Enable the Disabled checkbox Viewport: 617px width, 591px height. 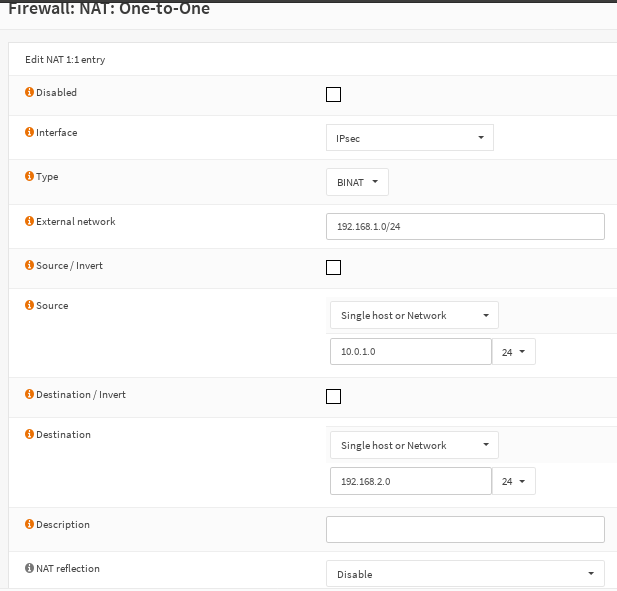point(334,95)
